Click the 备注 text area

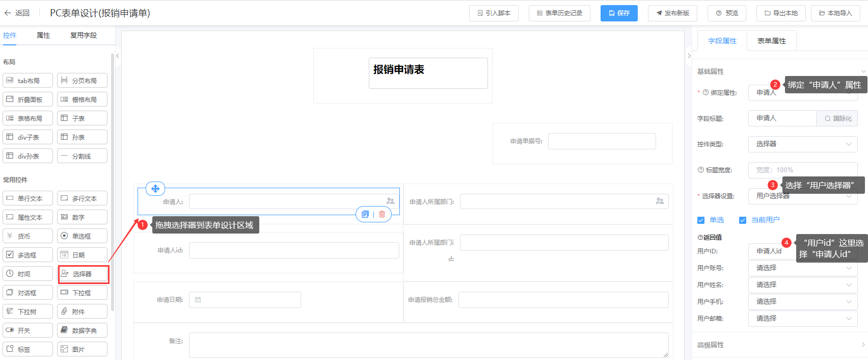pos(428,345)
